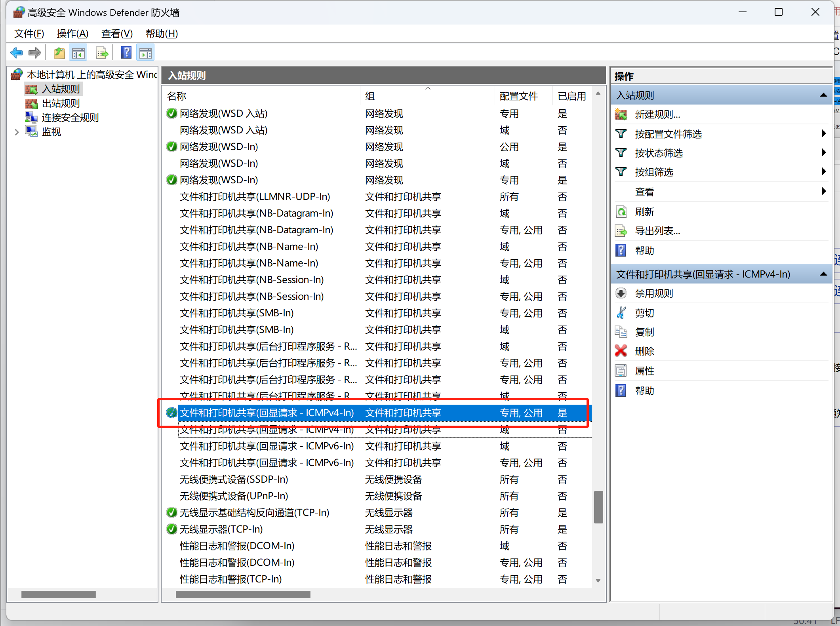Click the 帮助 icon under the rule actions

coord(621,390)
